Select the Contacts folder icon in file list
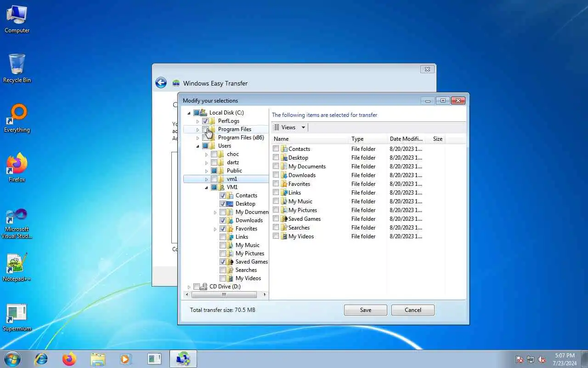This screenshot has height=368, width=588. click(x=284, y=149)
